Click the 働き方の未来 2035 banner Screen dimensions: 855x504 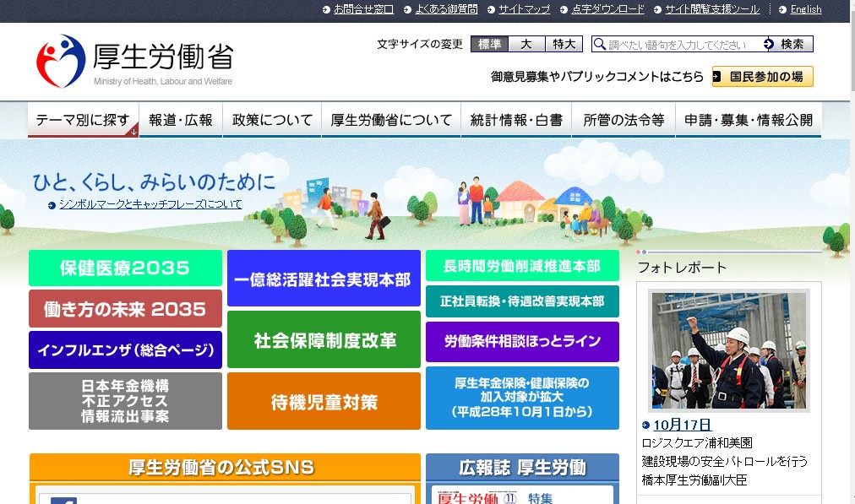click(125, 308)
